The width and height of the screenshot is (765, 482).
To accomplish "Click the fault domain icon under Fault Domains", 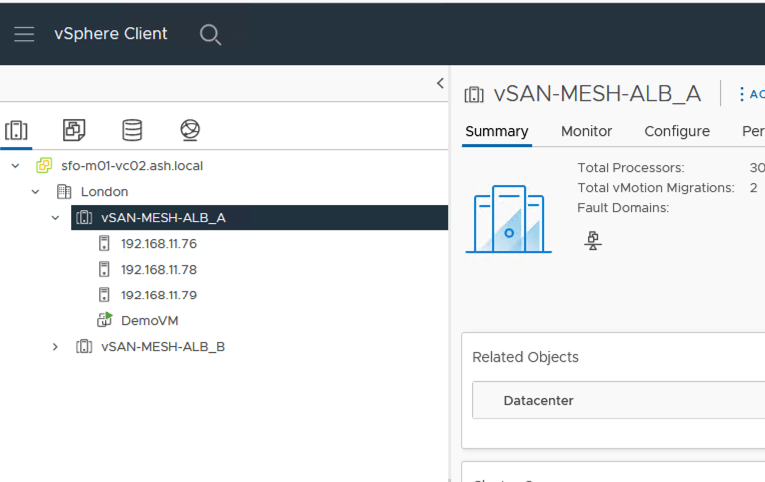I will (593, 241).
